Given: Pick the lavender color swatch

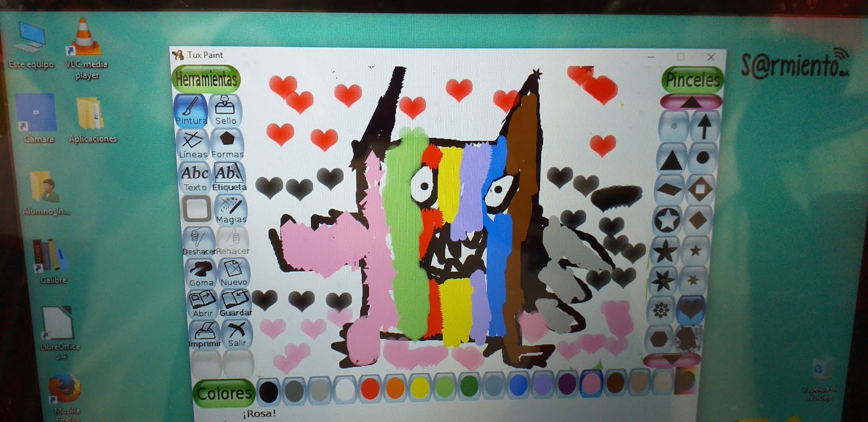Looking at the screenshot, I should 542,385.
